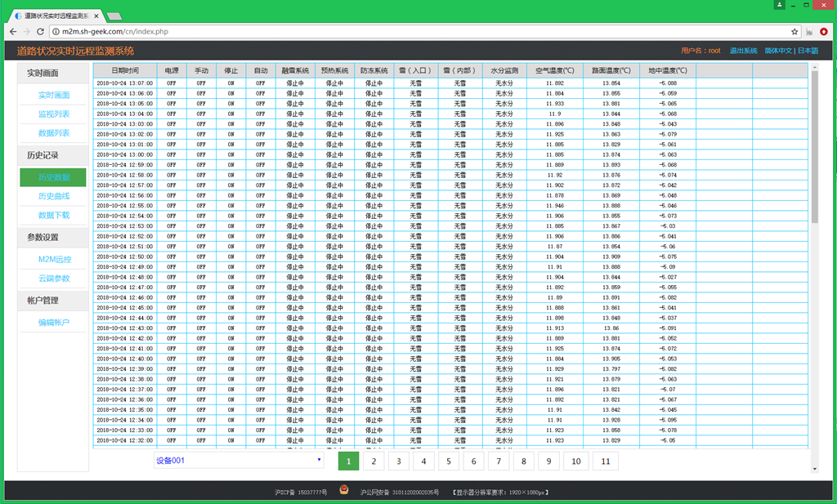Go to page 2 of results

coord(374,462)
